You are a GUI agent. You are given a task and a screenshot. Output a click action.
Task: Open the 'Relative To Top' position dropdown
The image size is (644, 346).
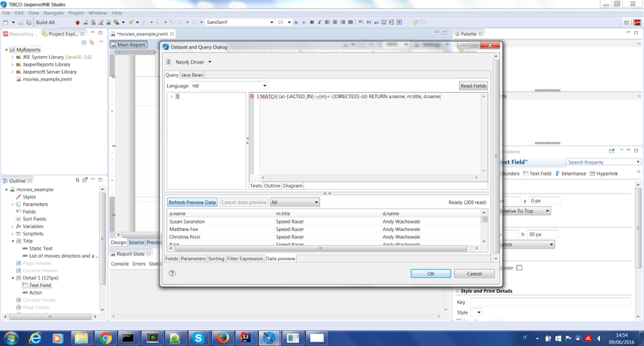point(548,211)
